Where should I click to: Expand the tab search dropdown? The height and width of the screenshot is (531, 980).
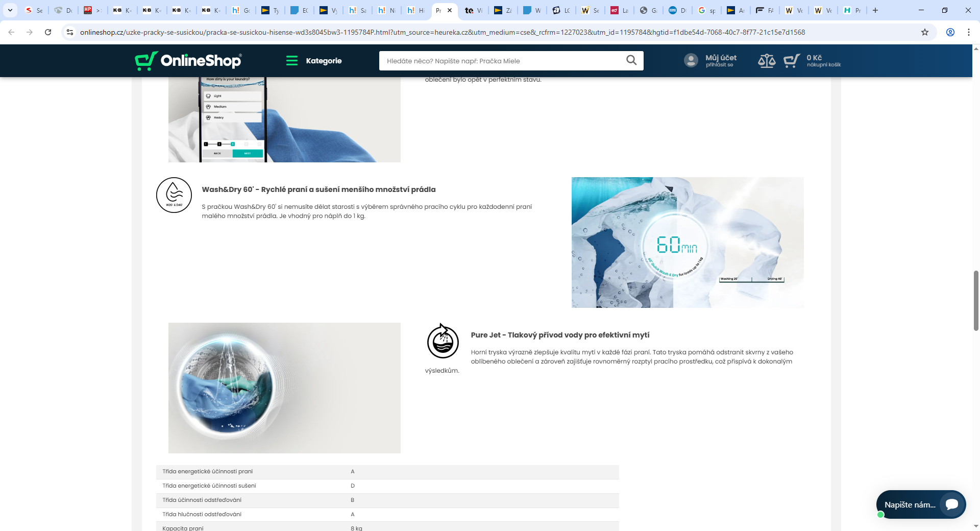(10, 10)
